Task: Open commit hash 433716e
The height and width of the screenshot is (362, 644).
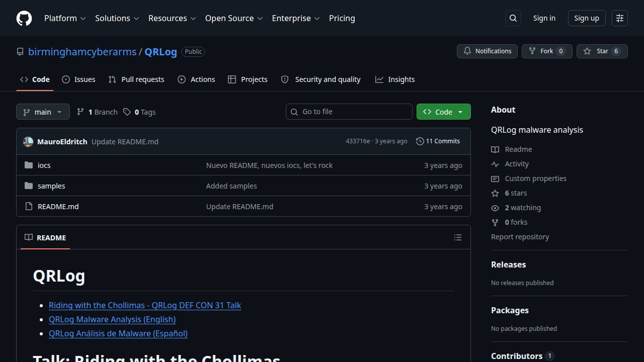Action: click(358, 141)
